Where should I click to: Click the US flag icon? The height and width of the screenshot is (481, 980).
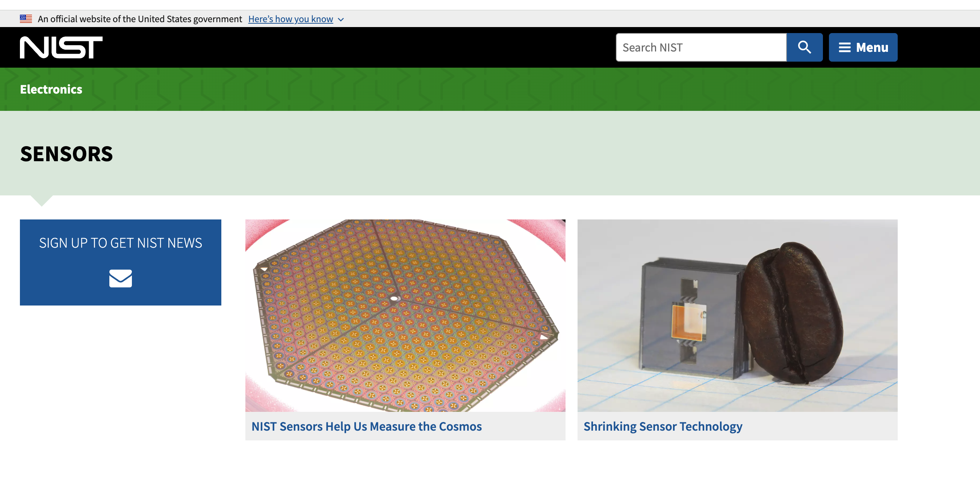click(x=26, y=19)
